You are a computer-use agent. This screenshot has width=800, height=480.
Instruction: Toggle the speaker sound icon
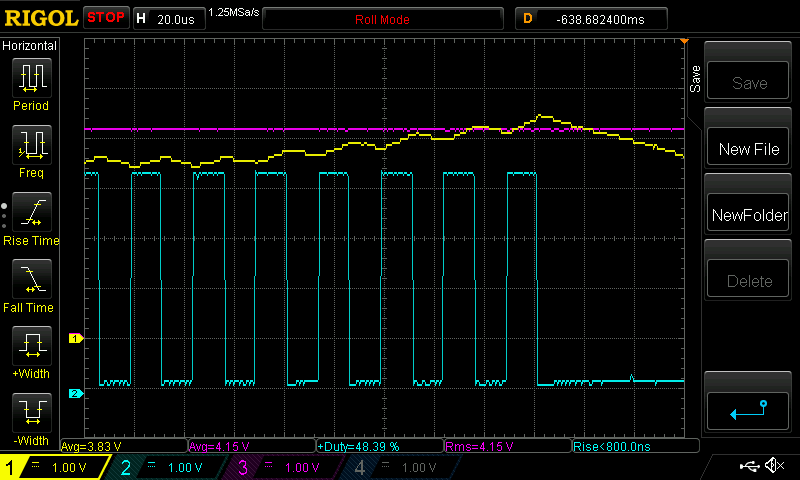click(773, 466)
